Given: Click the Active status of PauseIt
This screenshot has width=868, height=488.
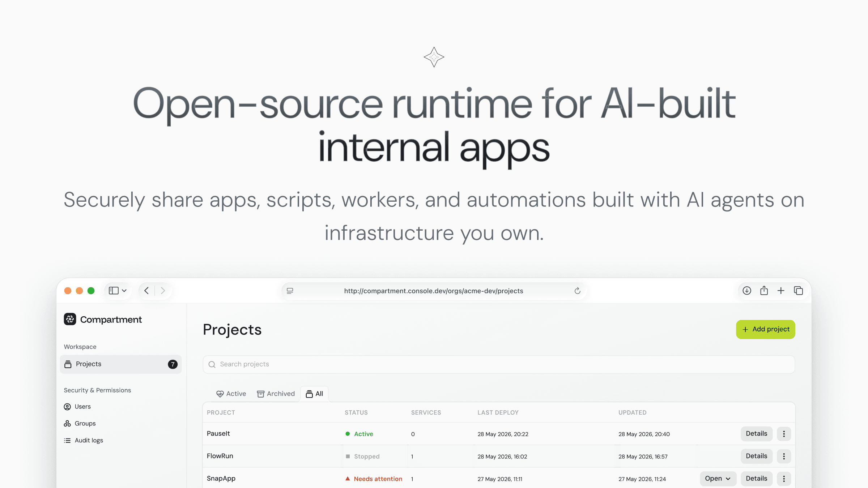Looking at the screenshot, I should [359, 434].
